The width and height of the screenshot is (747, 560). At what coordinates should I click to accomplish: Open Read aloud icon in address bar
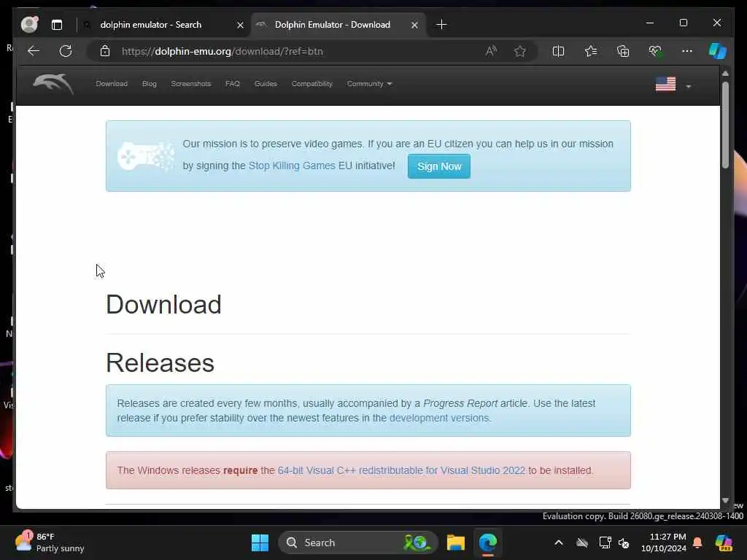pyautogui.click(x=491, y=51)
